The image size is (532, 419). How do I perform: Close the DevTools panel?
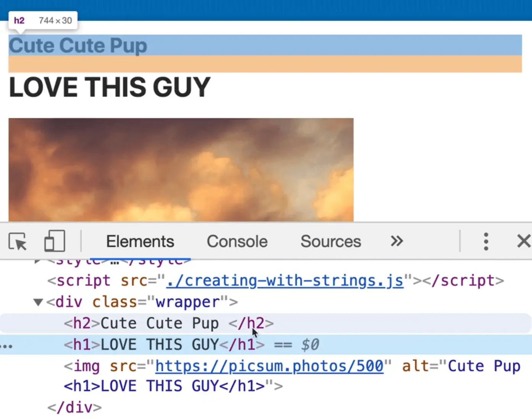point(524,242)
